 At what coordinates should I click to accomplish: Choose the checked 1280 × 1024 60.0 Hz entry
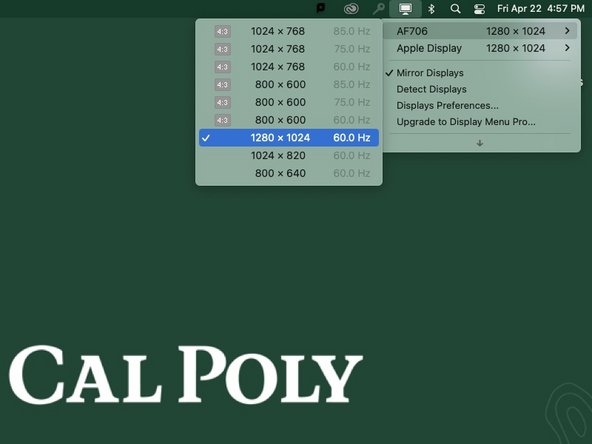tap(289, 138)
